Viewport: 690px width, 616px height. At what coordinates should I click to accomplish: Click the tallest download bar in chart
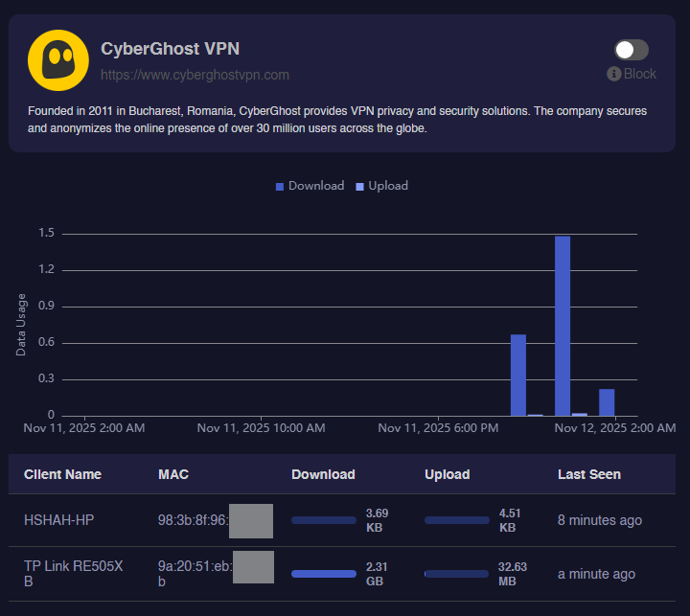(563, 326)
